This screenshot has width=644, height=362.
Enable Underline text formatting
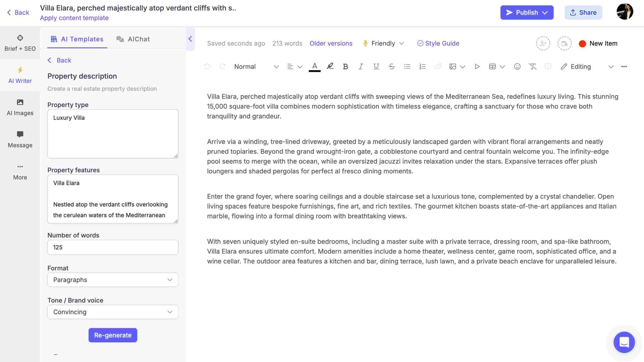pyautogui.click(x=376, y=66)
